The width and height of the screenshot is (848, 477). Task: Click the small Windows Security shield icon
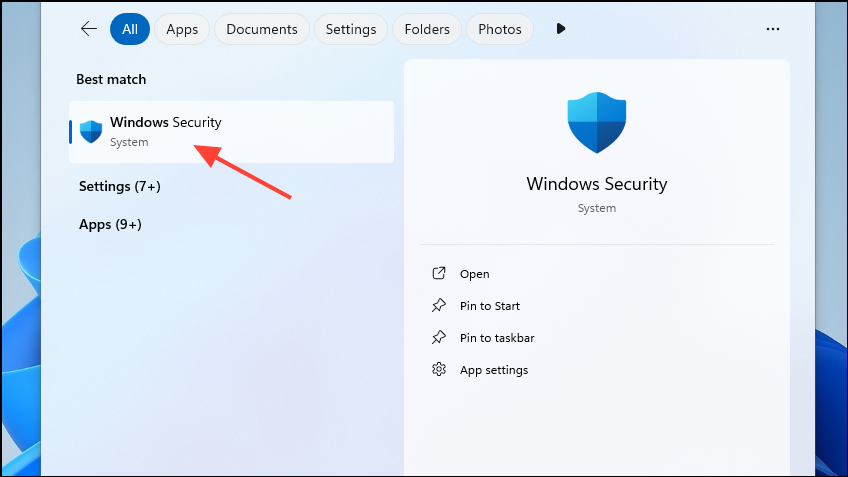tap(91, 131)
